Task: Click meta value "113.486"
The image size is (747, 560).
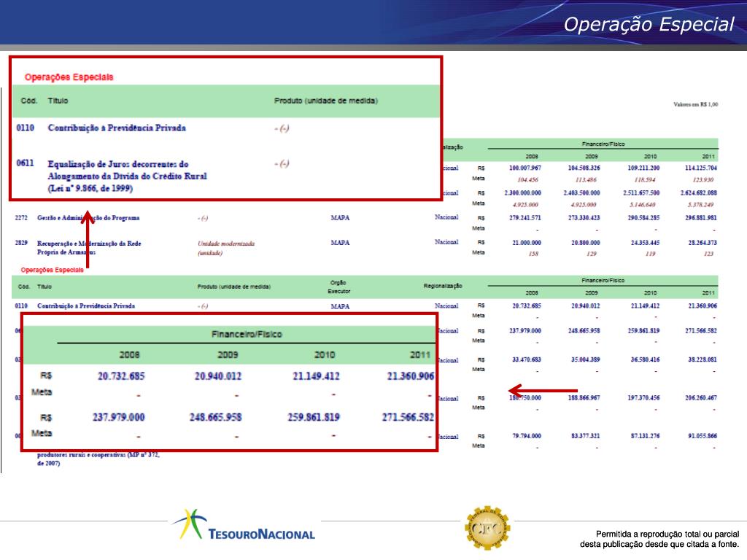Action: tap(586, 180)
